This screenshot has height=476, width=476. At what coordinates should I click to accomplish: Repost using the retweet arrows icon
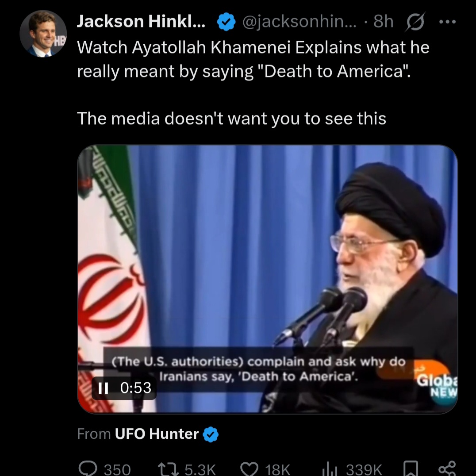click(x=169, y=469)
